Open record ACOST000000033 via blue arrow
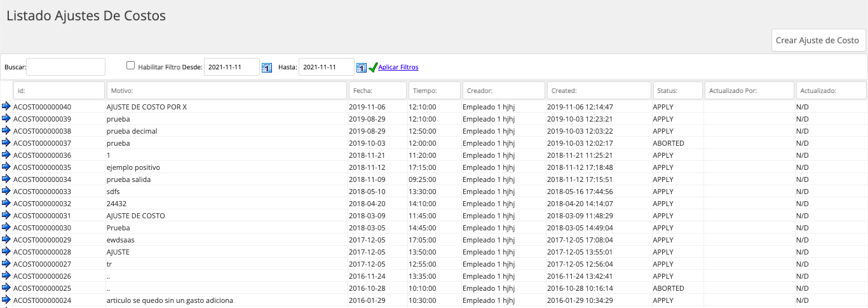The image size is (868, 308). [x=6, y=191]
